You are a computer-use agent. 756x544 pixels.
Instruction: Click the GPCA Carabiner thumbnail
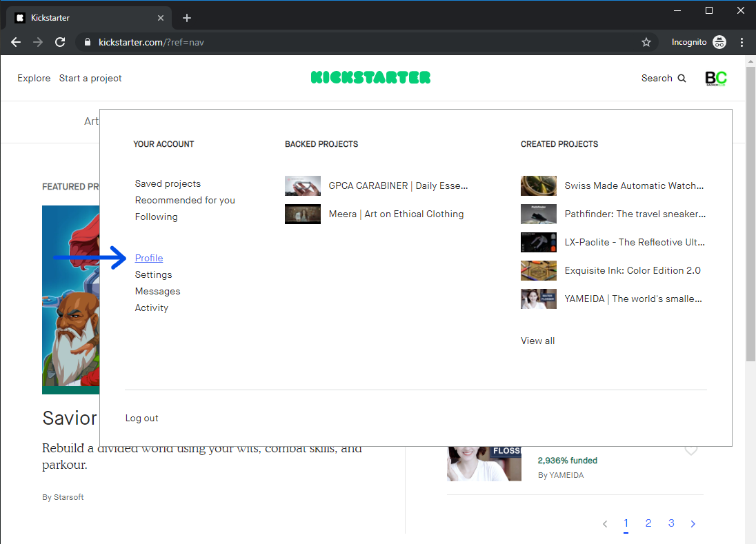coord(303,185)
